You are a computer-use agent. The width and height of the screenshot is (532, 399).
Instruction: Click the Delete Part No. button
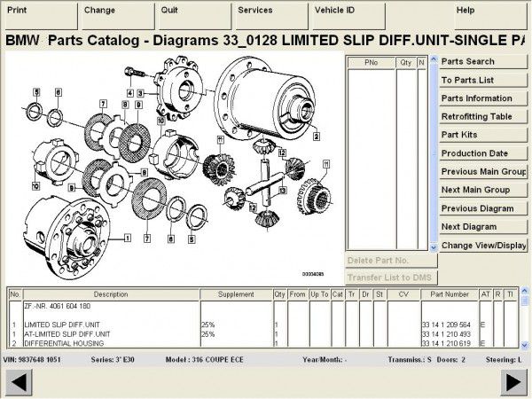pyautogui.click(x=391, y=261)
